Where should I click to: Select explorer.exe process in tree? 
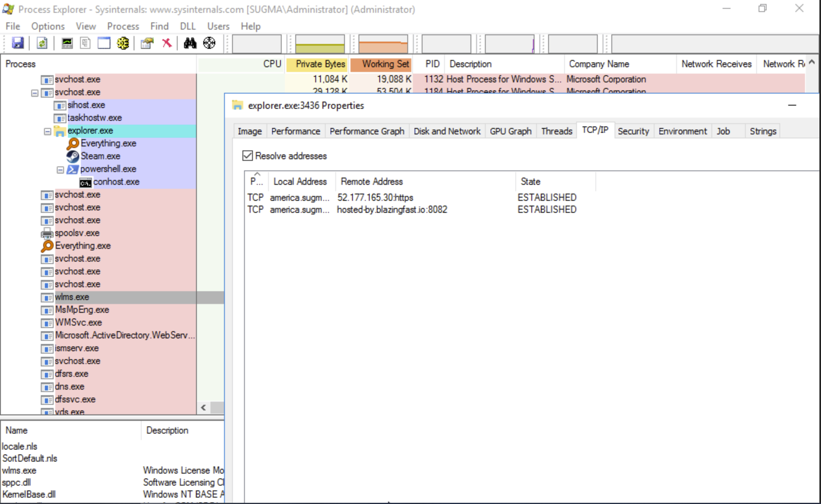point(90,130)
